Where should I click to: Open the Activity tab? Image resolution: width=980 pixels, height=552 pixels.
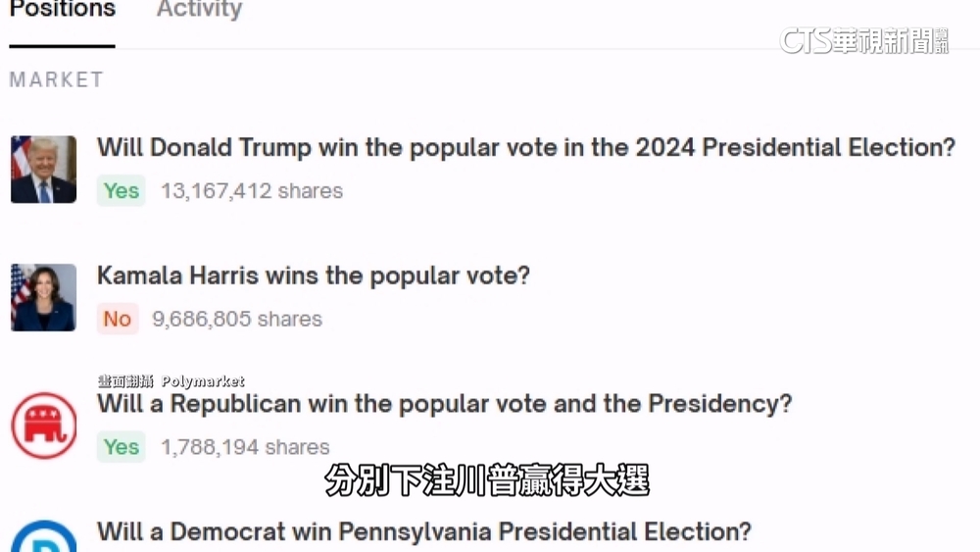pyautogui.click(x=199, y=11)
